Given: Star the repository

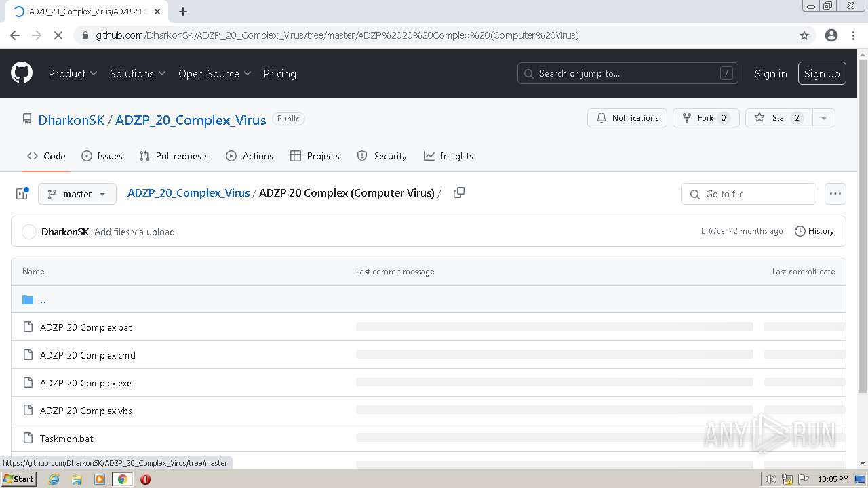Looking at the screenshot, I should point(779,118).
